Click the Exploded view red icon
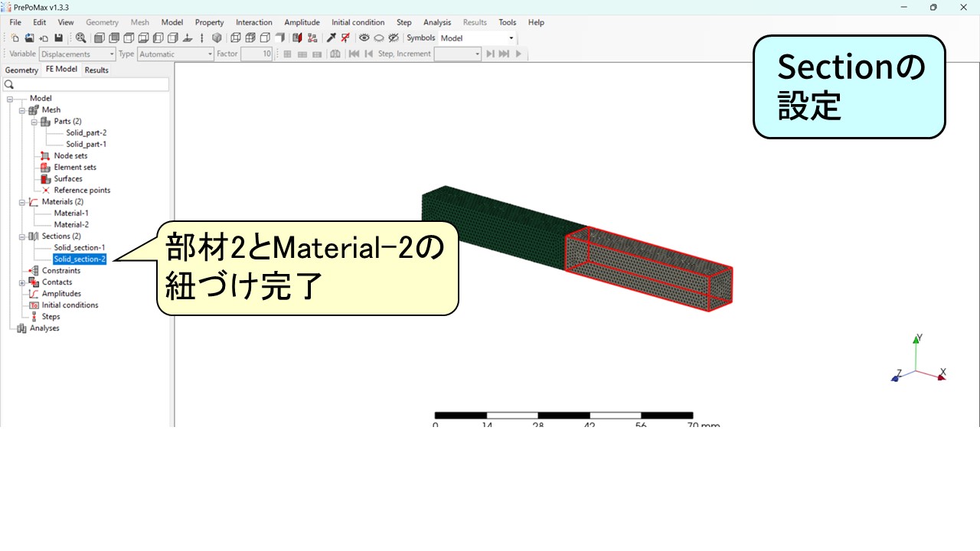Image resolution: width=980 pixels, height=551 pixels. [312, 37]
